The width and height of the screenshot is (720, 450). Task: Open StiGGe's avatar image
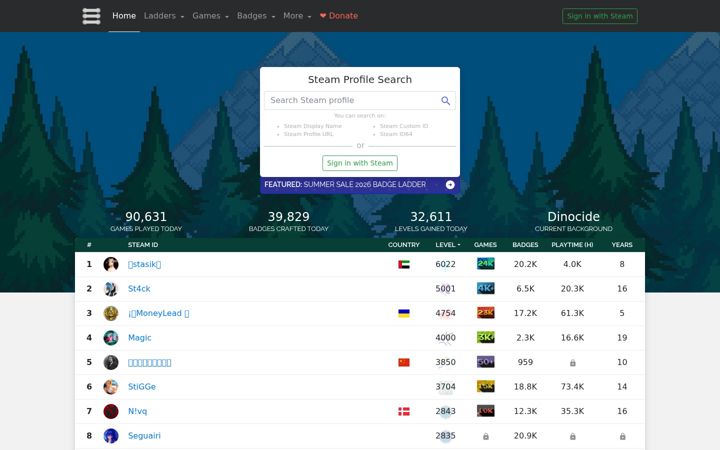pyautogui.click(x=111, y=387)
